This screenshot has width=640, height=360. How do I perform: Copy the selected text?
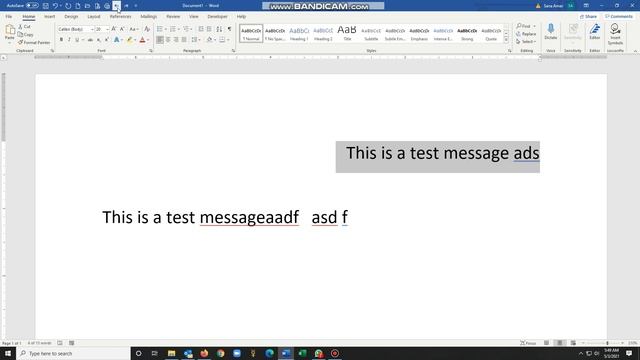tap(26, 34)
